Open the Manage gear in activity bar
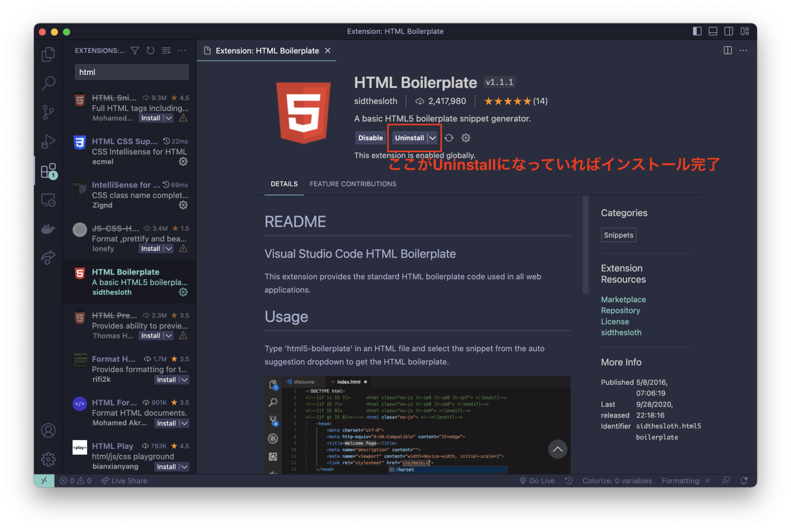The image size is (791, 532). (x=48, y=459)
